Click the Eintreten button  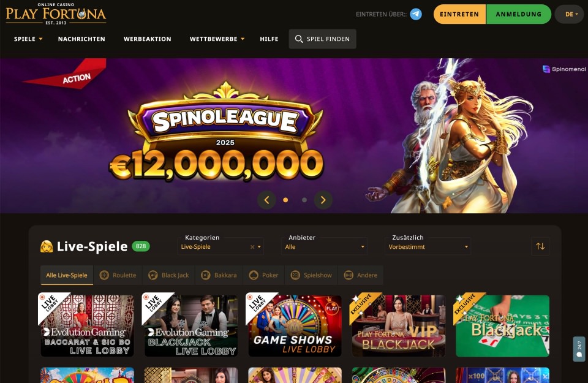coord(459,14)
